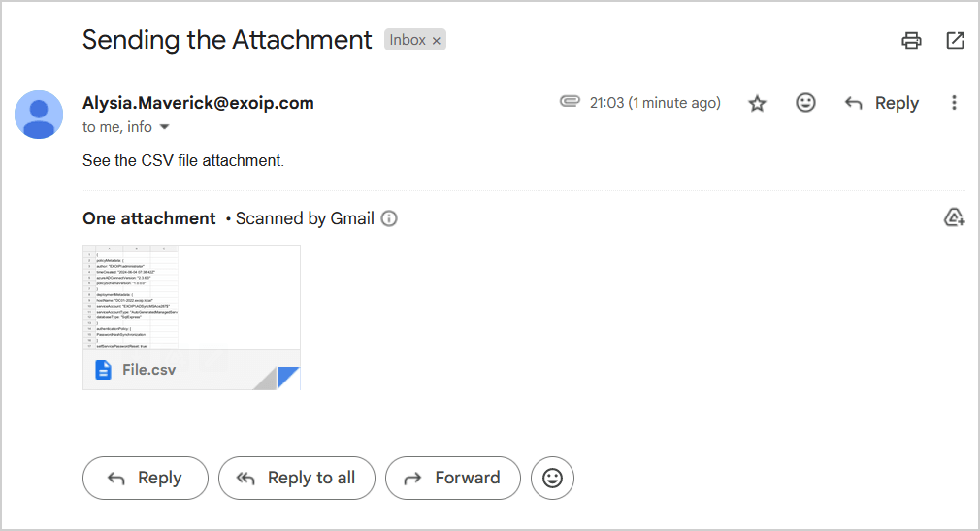Open the More options three-dot menu
This screenshot has width=980, height=531.
click(955, 103)
